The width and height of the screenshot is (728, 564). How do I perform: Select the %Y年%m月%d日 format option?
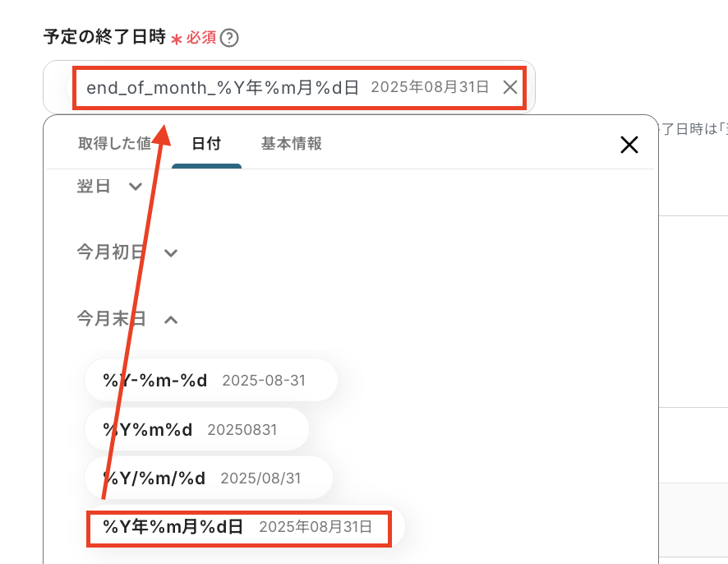point(238,527)
